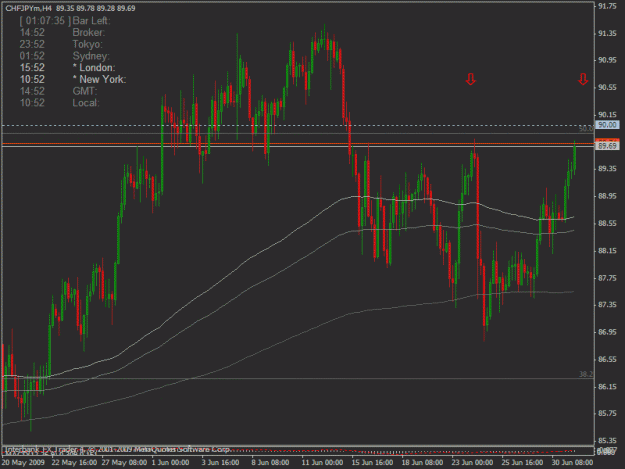Click the '8 Jun 08:00' time axis label
The width and height of the screenshot is (625, 469).
[270, 462]
